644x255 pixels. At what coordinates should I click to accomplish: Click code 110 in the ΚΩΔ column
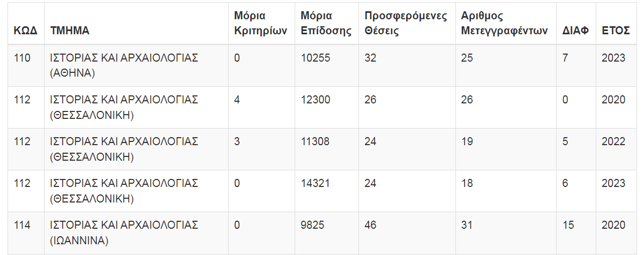coord(22,58)
